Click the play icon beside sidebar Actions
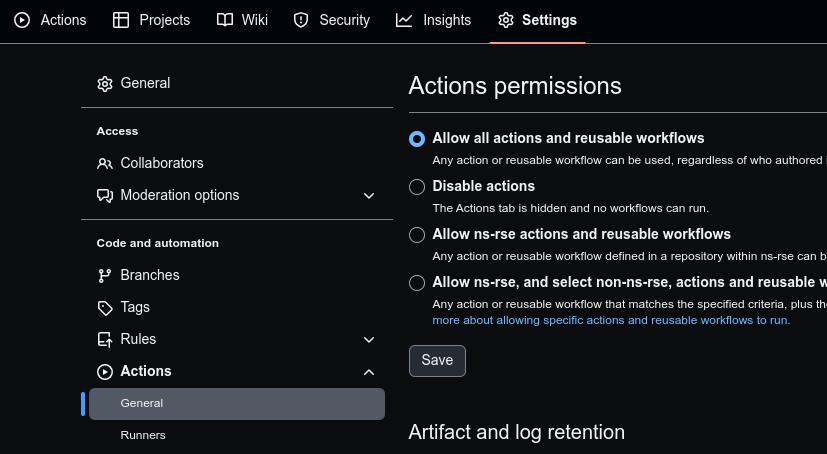Viewport: 827px width, 454px height. pyautogui.click(x=105, y=372)
